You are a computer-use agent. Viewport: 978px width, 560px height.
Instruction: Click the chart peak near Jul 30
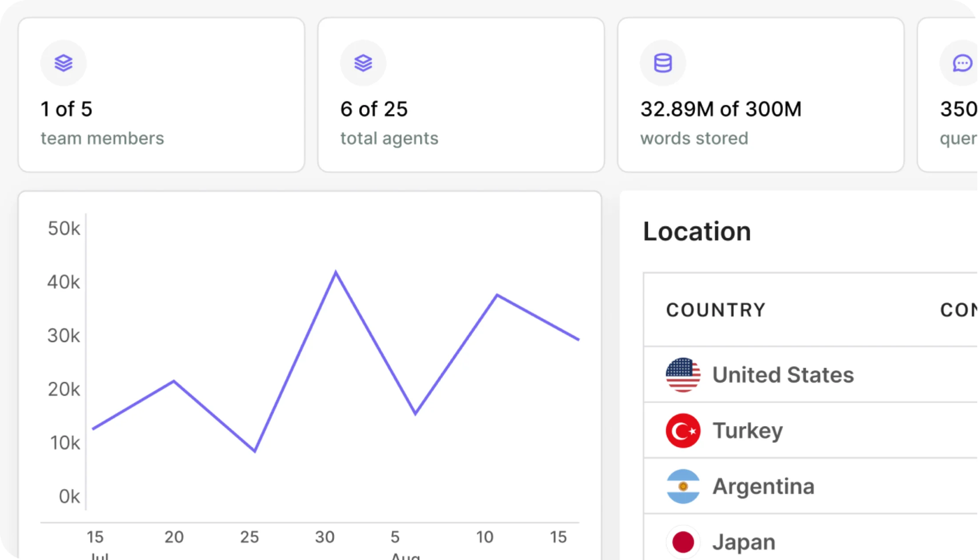[336, 272]
